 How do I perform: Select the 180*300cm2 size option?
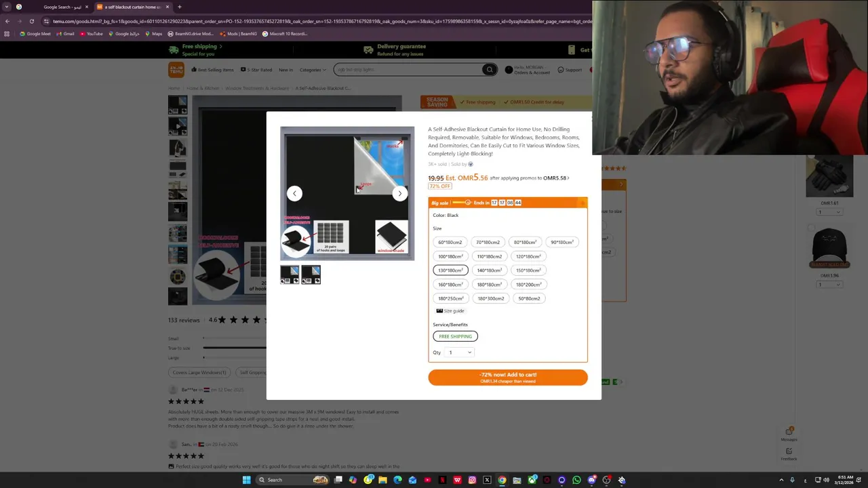(x=491, y=298)
